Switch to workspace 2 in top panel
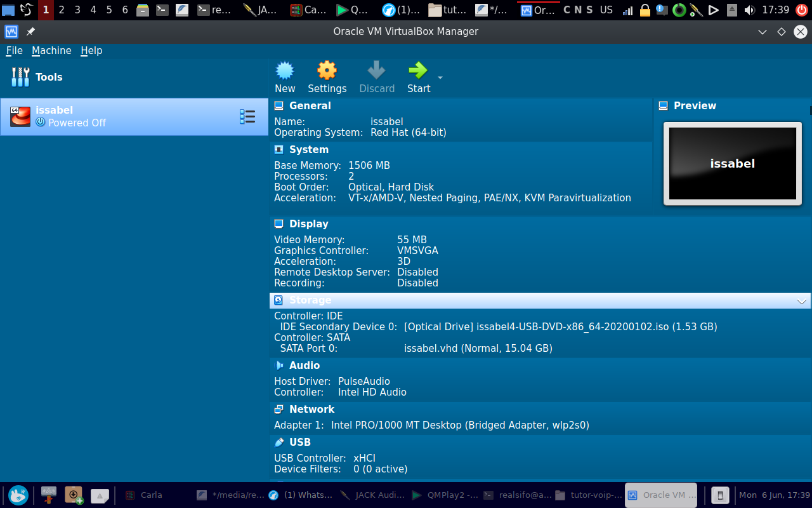This screenshot has height=508, width=812. 62,10
